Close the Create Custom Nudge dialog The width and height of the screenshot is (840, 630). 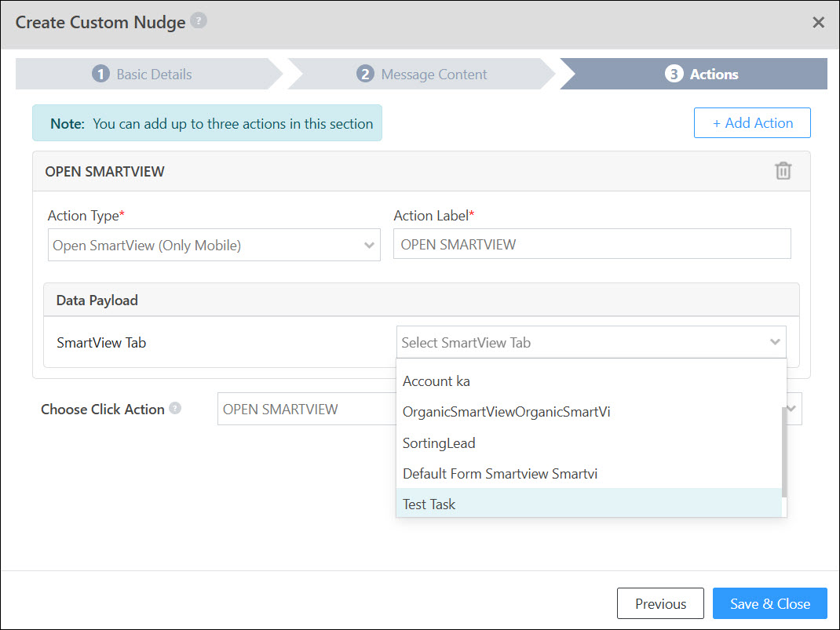[x=818, y=23]
